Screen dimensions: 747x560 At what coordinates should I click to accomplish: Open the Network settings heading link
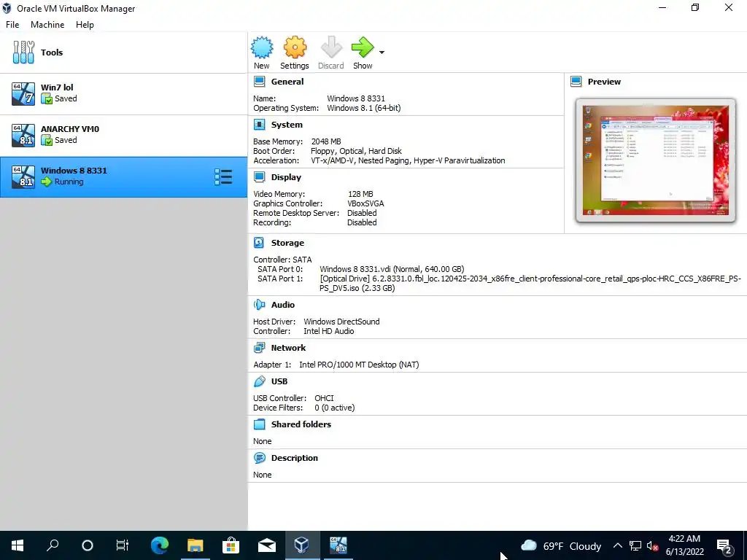(288, 348)
